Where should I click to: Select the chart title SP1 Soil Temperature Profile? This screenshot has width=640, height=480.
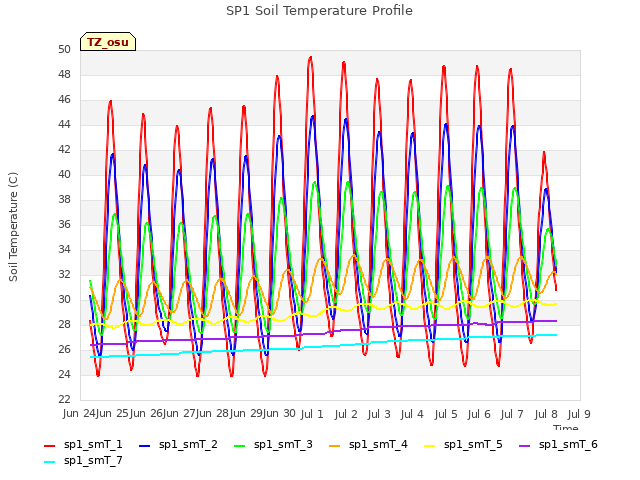(319, 11)
